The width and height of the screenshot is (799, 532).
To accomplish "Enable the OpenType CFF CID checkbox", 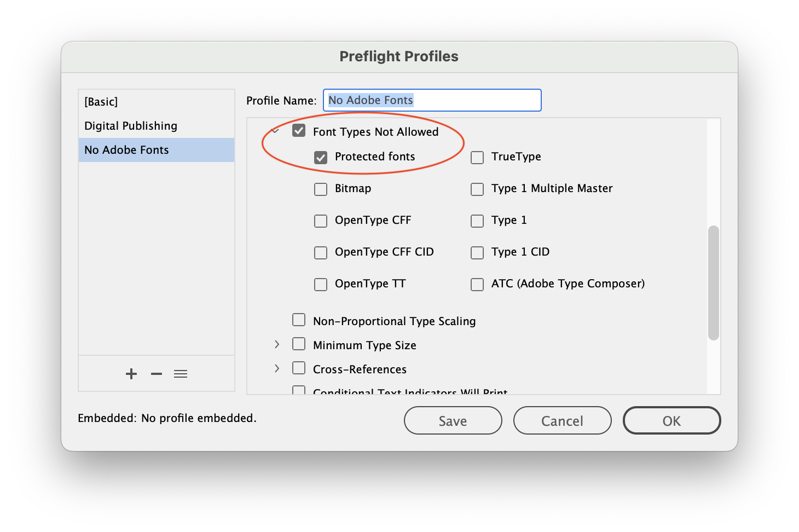I will (321, 253).
